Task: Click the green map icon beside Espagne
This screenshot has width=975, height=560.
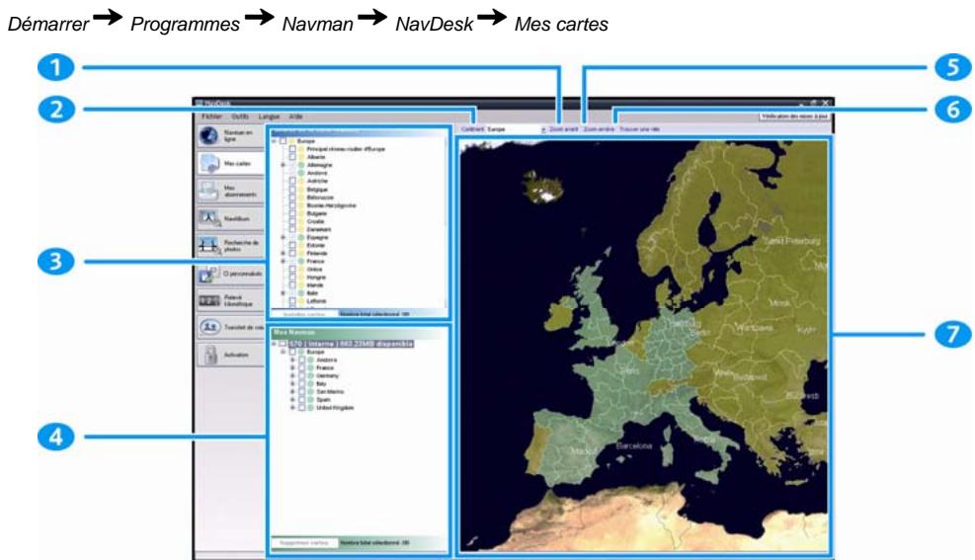Action: coord(301,237)
